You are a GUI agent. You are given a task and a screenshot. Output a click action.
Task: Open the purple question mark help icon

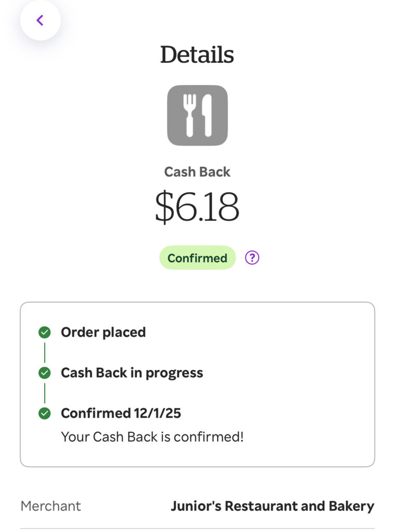252,258
